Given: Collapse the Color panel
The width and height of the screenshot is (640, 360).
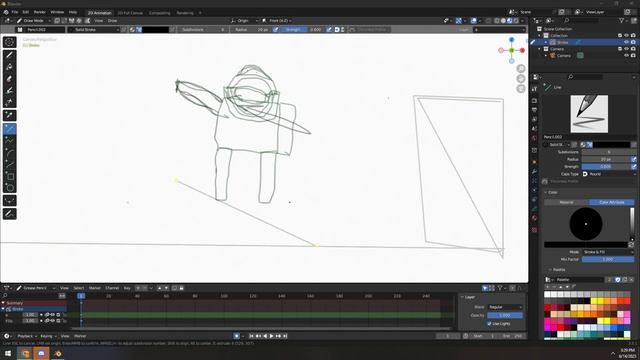Looking at the screenshot, I should tap(546, 192).
